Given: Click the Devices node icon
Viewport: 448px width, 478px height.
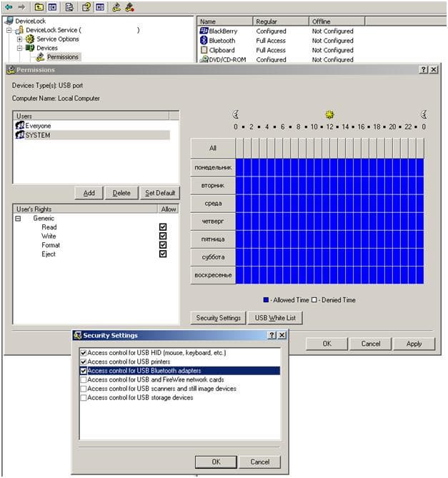Looking at the screenshot, I should point(30,48).
